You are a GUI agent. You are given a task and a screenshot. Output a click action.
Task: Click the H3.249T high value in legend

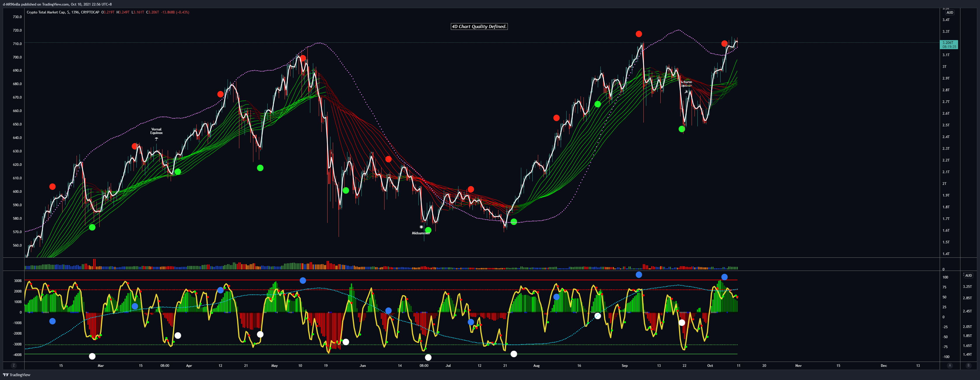pos(123,12)
